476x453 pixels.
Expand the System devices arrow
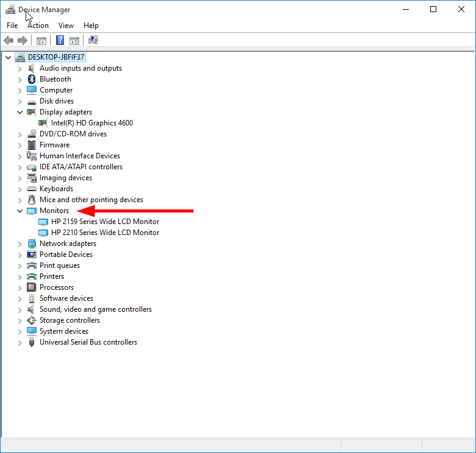point(20,332)
